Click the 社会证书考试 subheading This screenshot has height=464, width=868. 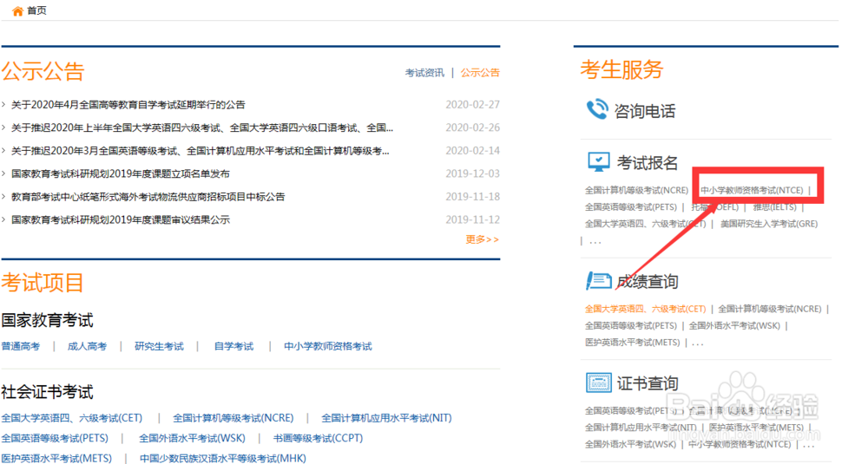click(x=47, y=392)
